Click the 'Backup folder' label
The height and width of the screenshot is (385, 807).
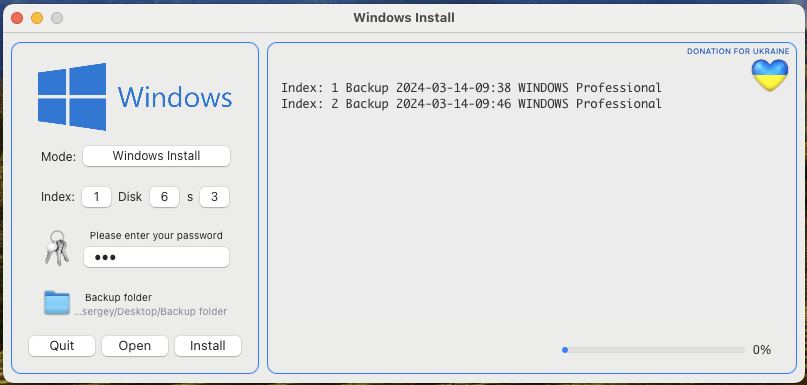118,298
